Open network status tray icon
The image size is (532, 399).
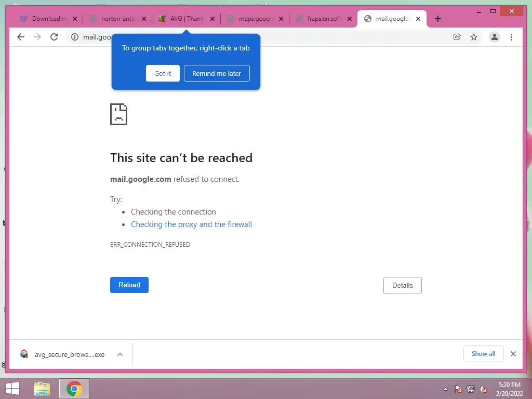click(x=471, y=389)
